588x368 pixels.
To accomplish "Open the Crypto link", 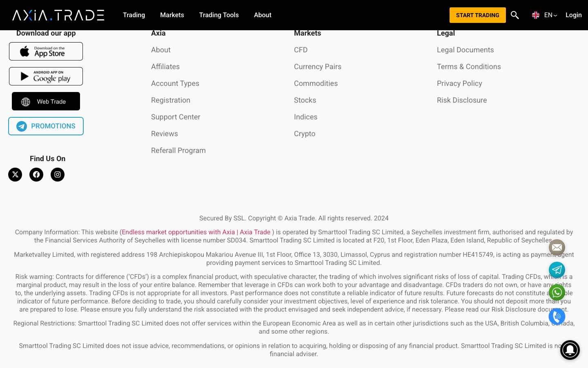I will click(305, 134).
